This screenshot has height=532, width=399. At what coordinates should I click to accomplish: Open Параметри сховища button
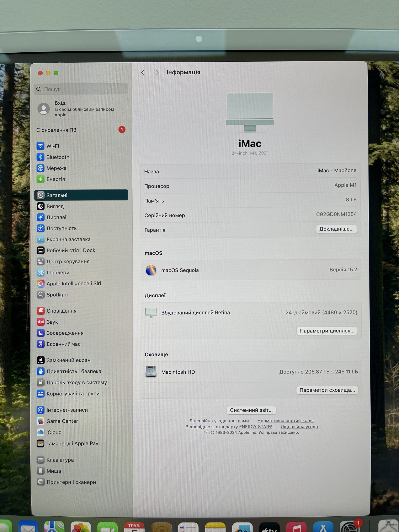(x=327, y=390)
